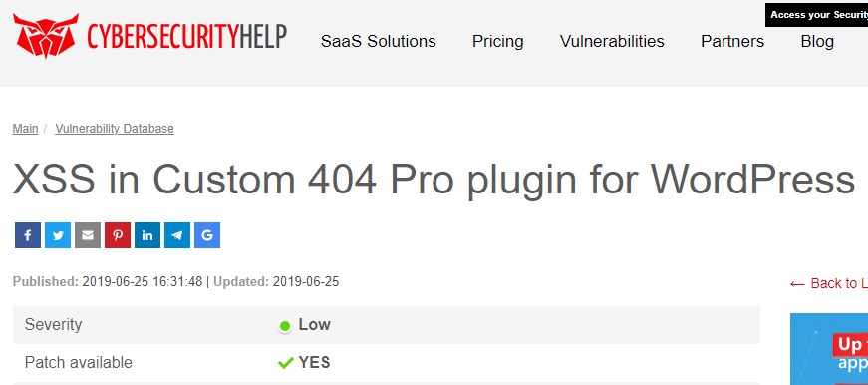Share on Facebook icon
868x385 pixels.
tap(28, 235)
